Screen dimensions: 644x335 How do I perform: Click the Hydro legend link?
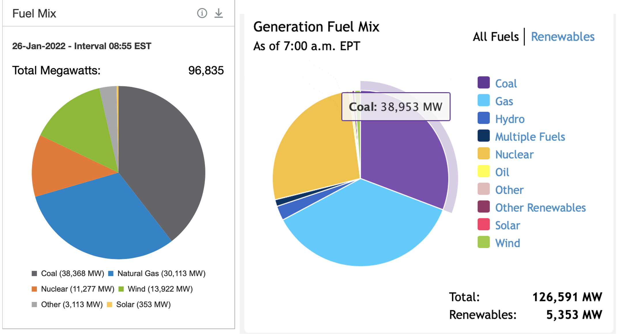tap(509, 119)
